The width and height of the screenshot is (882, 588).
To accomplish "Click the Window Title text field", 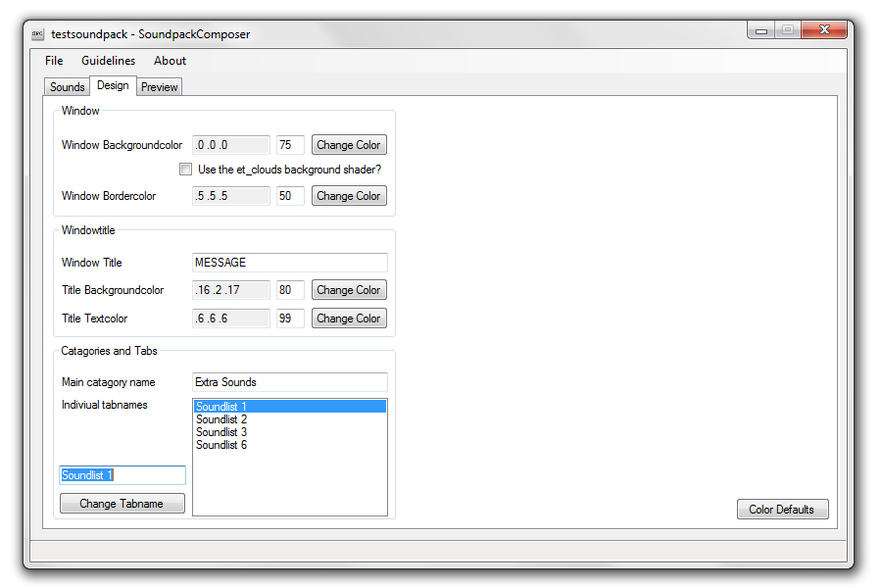I will point(289,263).
